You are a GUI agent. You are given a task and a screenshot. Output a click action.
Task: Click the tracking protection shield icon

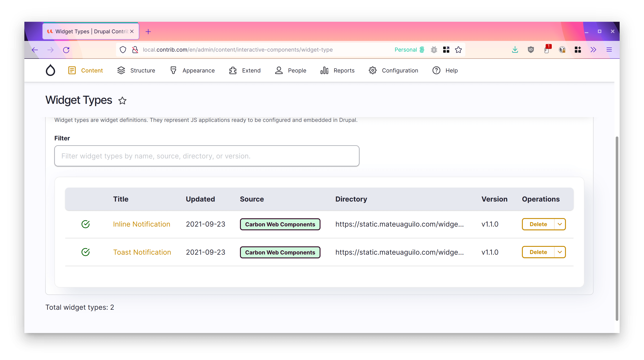[x=123, y=50]
